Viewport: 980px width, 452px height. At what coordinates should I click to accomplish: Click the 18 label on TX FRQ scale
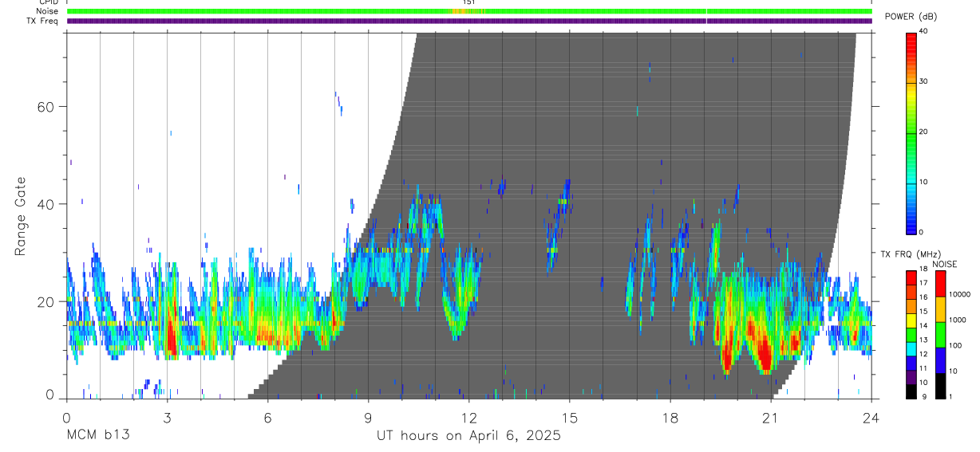coord(923,270)
